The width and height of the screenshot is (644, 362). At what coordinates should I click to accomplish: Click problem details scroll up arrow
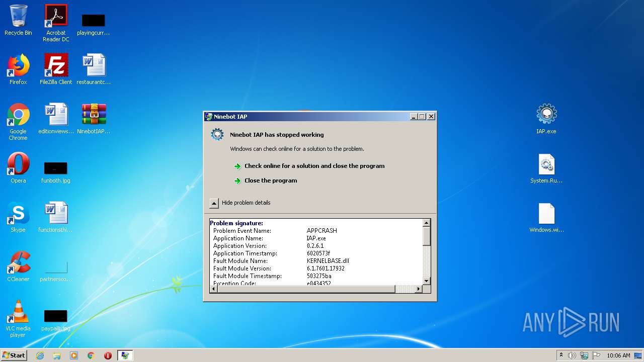pos(426,223)
